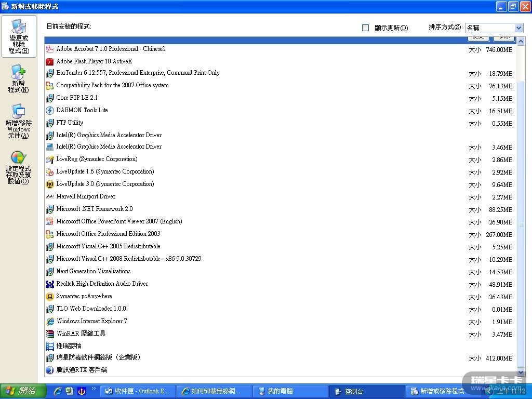Click the 騰訊通RTX 客戶端 blue icon

coord(50,370)
